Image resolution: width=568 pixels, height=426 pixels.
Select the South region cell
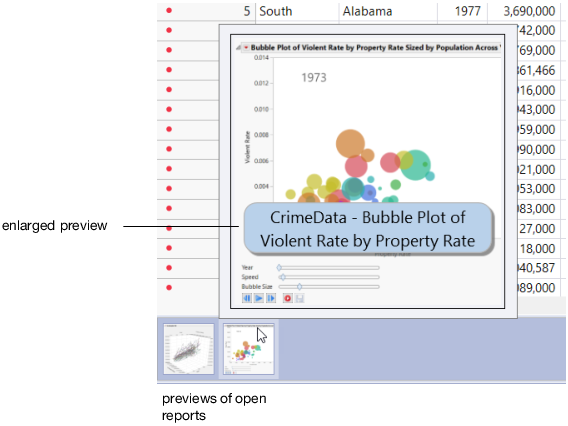click(297, 11)
